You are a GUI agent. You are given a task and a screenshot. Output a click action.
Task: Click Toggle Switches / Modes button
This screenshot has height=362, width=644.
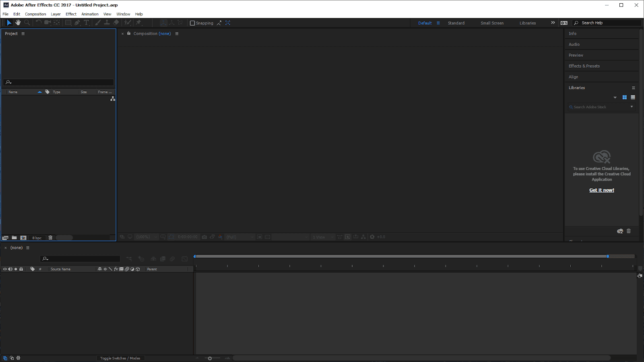click(x=120, y=358)
